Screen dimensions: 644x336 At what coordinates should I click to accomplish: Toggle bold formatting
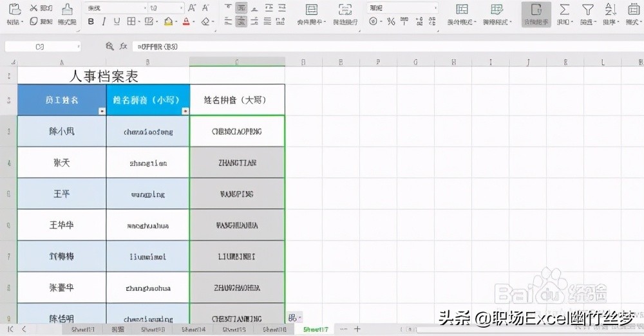[x=91, y=22]
